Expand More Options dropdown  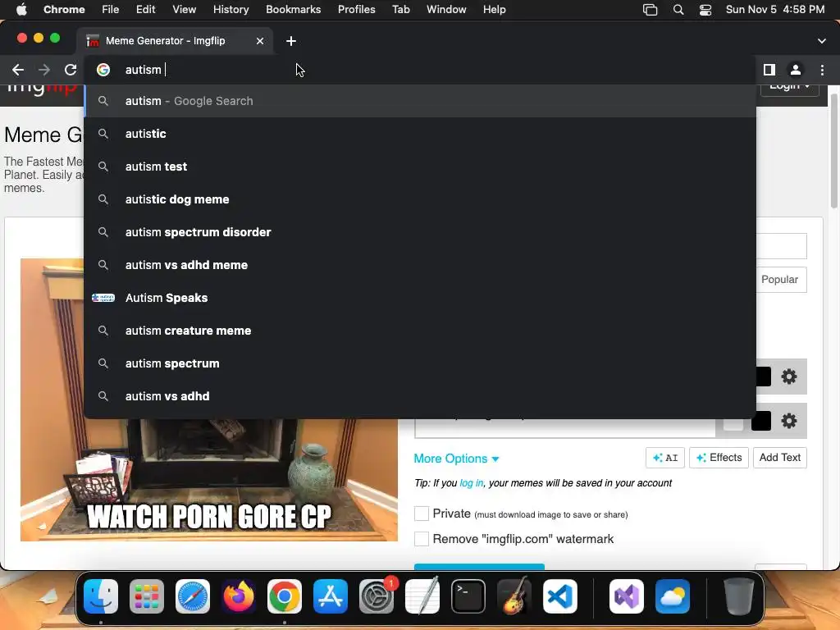coord(456,459)
